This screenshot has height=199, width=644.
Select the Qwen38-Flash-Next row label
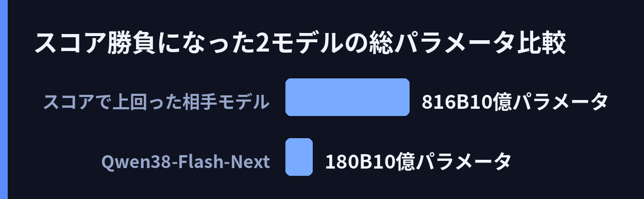pyautogui.click(x=185, y=162)
